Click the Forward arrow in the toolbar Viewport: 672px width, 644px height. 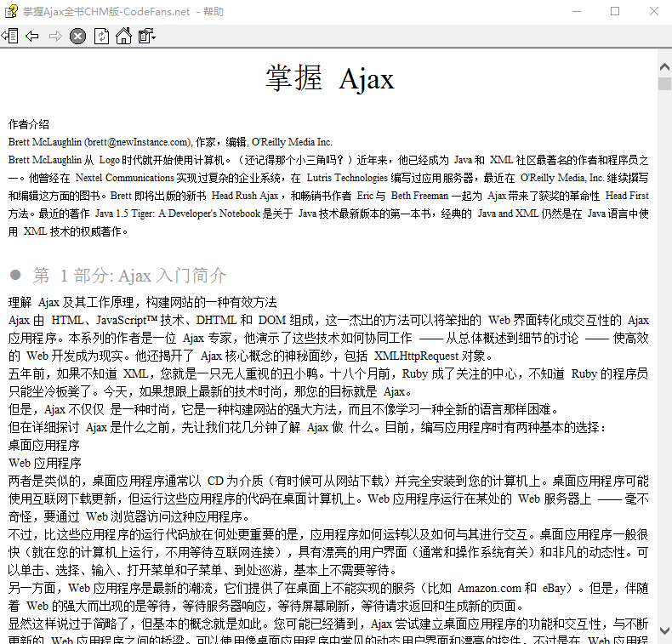click(55, 36)
